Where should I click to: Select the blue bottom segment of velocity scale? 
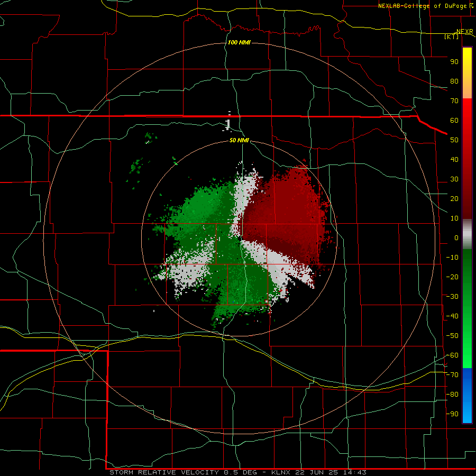pyautogui.click(x=467, y=396)
